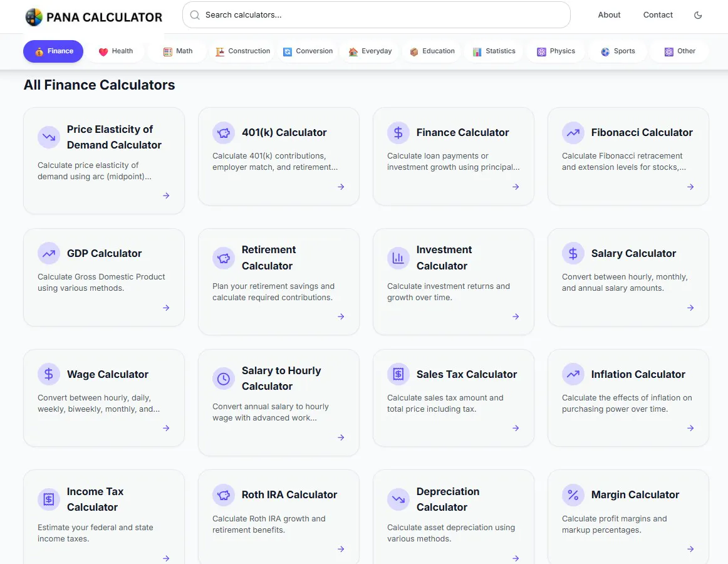Image resolution: width=728 pixels, height=564 pixels.
Task: Open the Statistics category tab
Action: pyautogui.click(x=494, y=51)
